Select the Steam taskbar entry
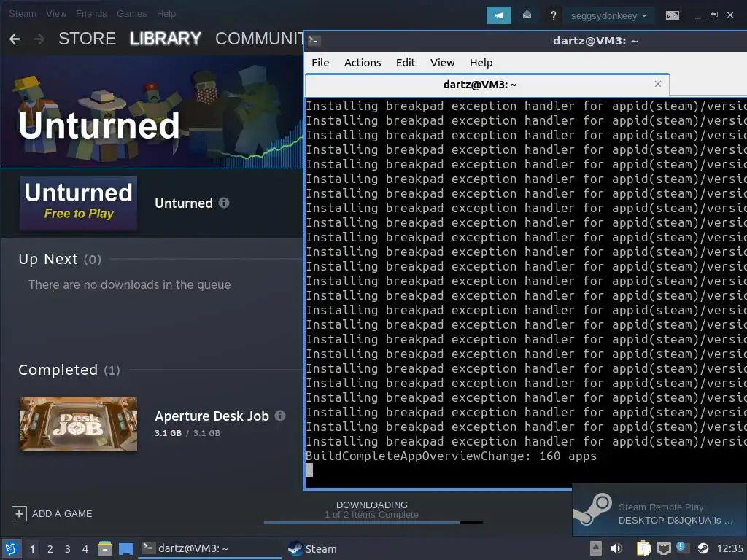Image resolution: width=747 pixels, height=560 pixels. tap(312, 548)
